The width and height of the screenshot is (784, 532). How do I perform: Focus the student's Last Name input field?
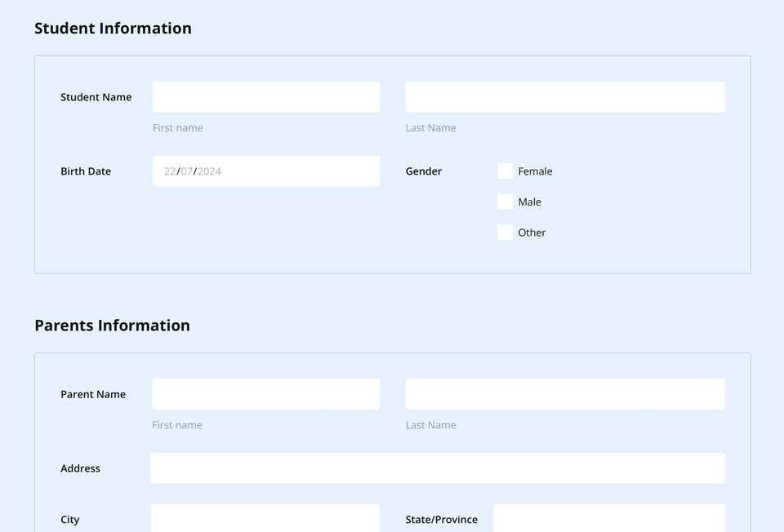tap(564, 96)
